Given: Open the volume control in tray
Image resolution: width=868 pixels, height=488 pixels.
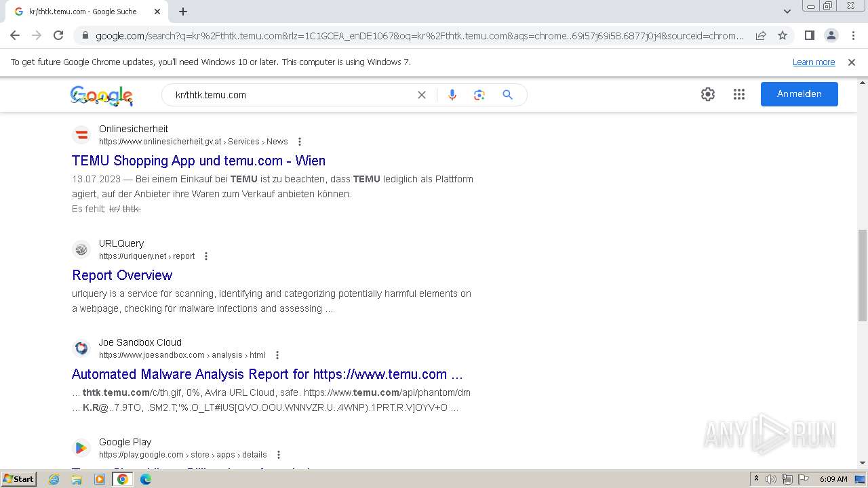Looking at the screenshot, I should (x=771, y=479).
